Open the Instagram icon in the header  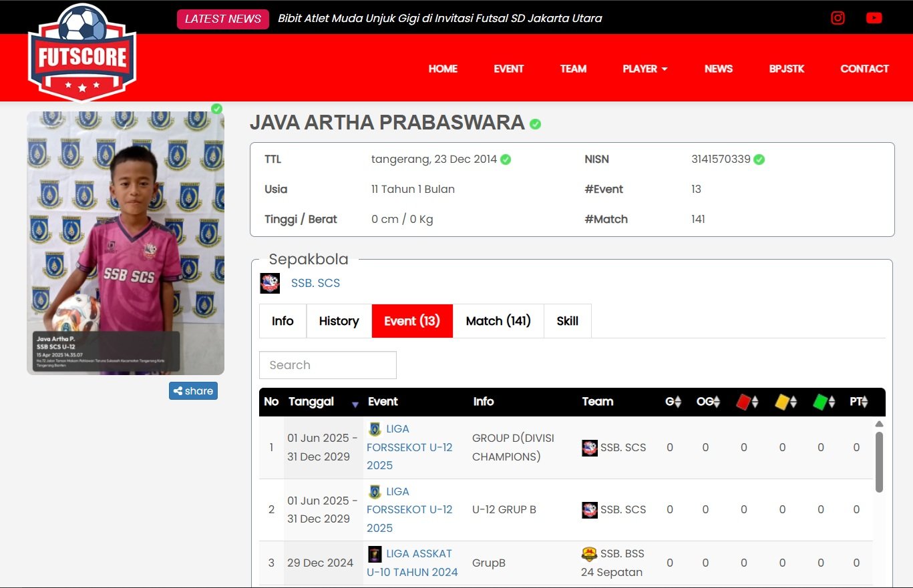pos(838,18)
